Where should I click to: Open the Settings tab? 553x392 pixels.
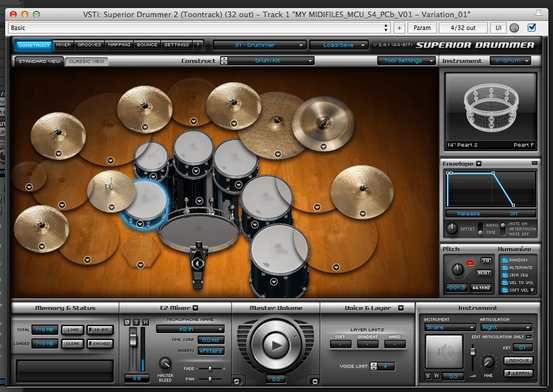(177, 45)
